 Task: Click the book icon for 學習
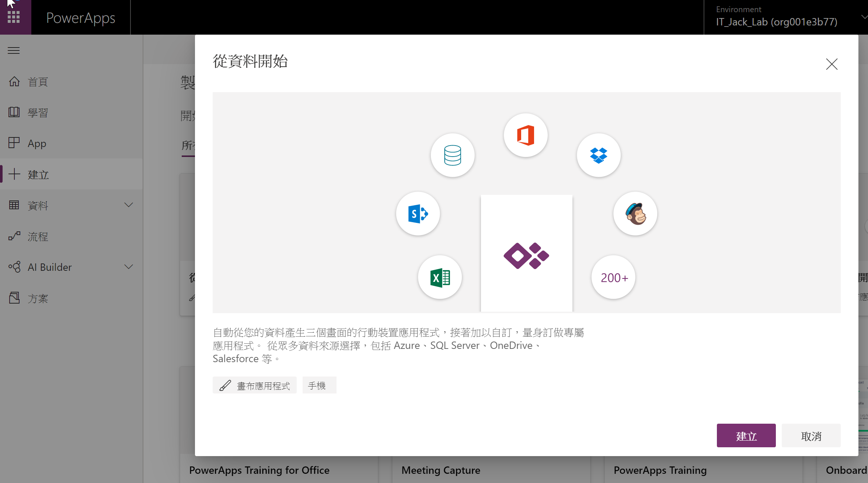14,112
